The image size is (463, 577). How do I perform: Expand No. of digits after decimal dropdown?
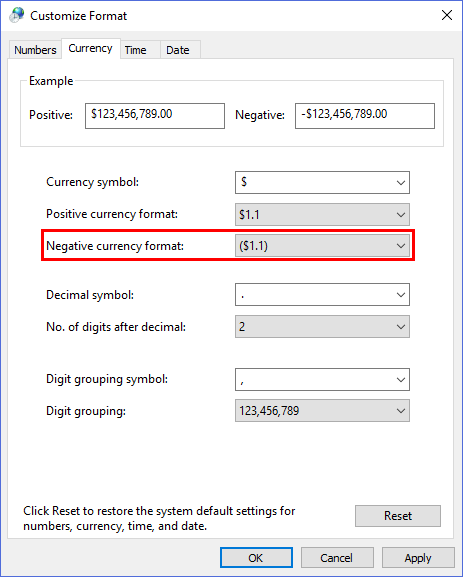(x=322, y=327)
